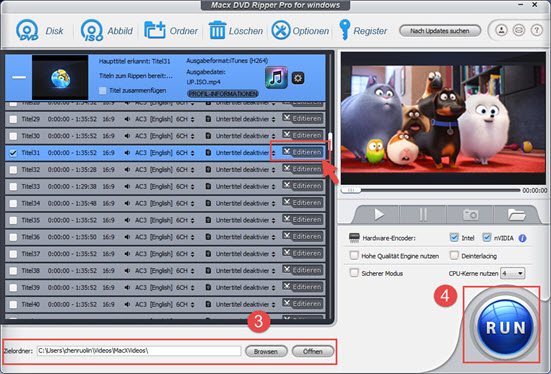This screenshot has height=374, width=551.
Task: Check the Titel29 checkbox
Action: (x=13, y=119)
